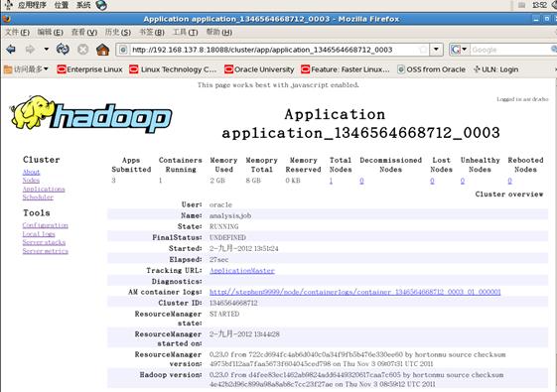557x392 pixels.
Task: Open the Local logs link under Tools
Action: tap(39, 234)
